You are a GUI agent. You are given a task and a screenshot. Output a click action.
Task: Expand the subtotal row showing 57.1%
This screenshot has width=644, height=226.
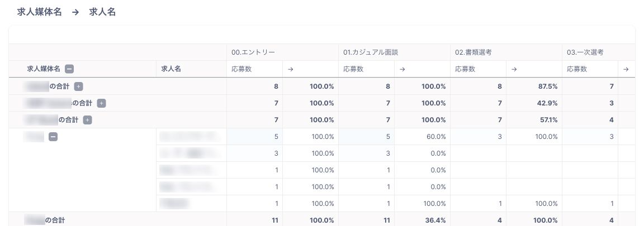click(x=88, y=120)
